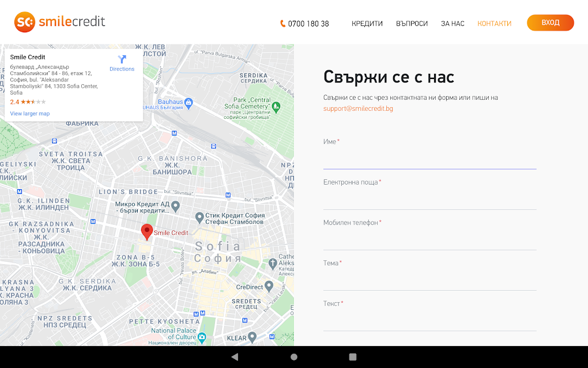This screenshot has height=368, width=588.
Task: Click the Smile Credit title in map card
Action: pyautogui.click(x=27, y=57)
